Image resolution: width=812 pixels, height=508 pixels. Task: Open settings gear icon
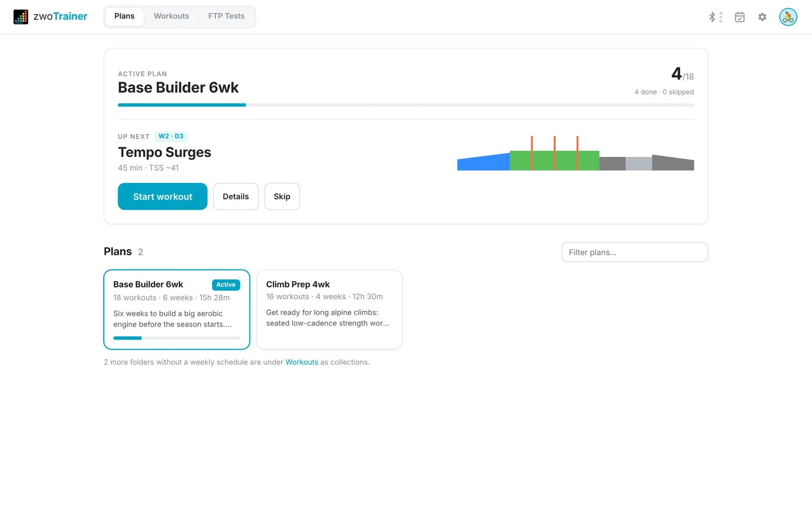coord(762,17)
